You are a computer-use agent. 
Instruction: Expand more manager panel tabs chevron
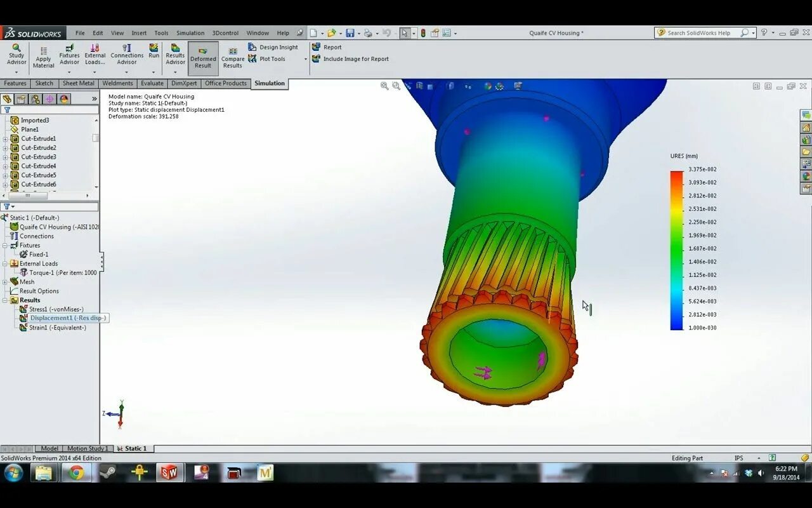95,99
